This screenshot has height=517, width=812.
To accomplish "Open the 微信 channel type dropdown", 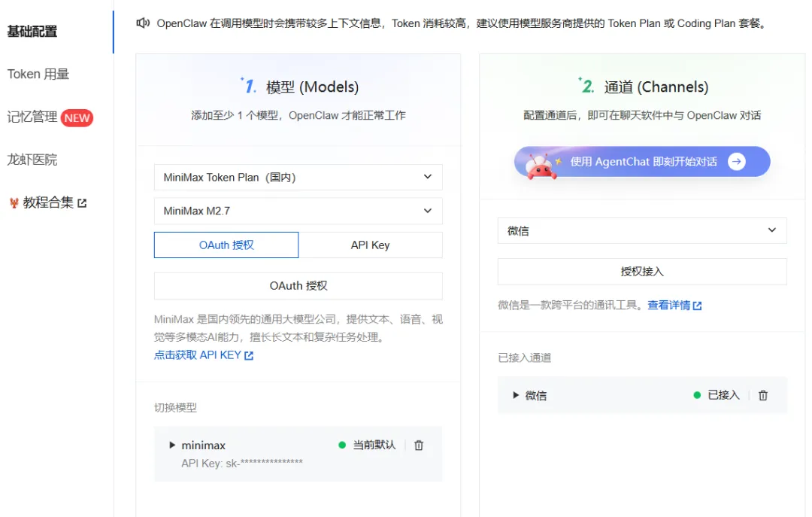I will (641, 231).
